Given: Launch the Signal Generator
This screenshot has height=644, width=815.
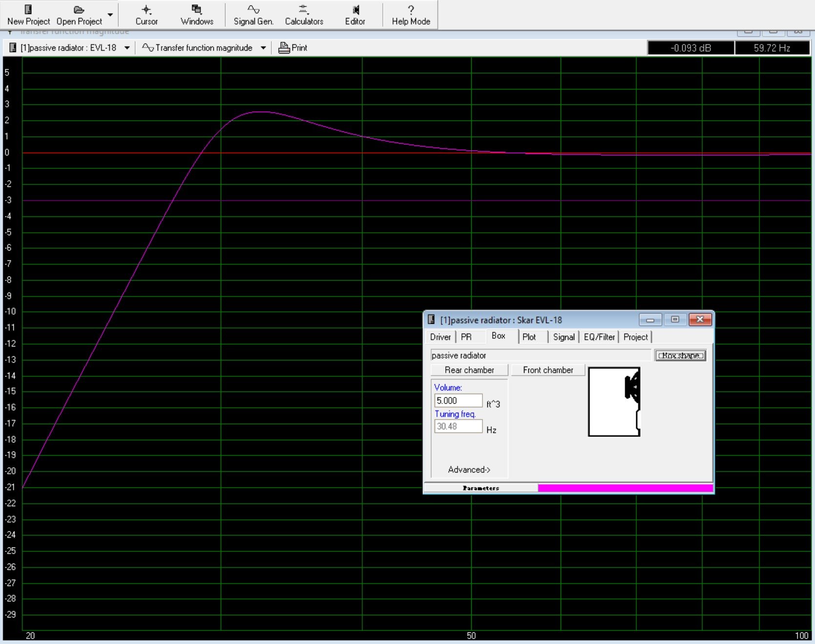Looking at the screenshot, I should [x=253, y=15].
